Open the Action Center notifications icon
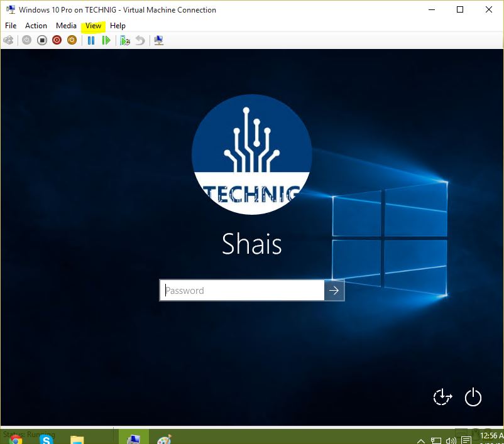The image size is (504, 444). click(466, 440)
